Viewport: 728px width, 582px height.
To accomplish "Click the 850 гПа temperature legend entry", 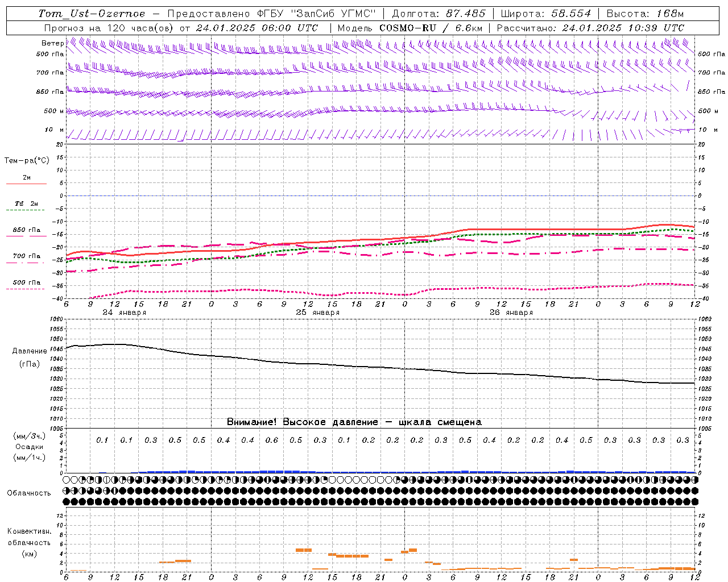I will [26, 230].
